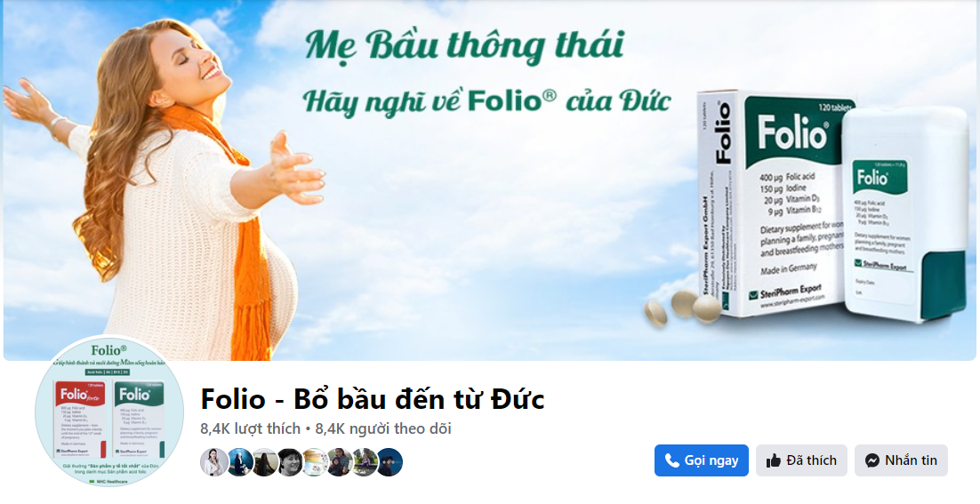This screenshot has height=504, width=980.
Task: View the cover photo with Folio box
Action: [489, 180]
